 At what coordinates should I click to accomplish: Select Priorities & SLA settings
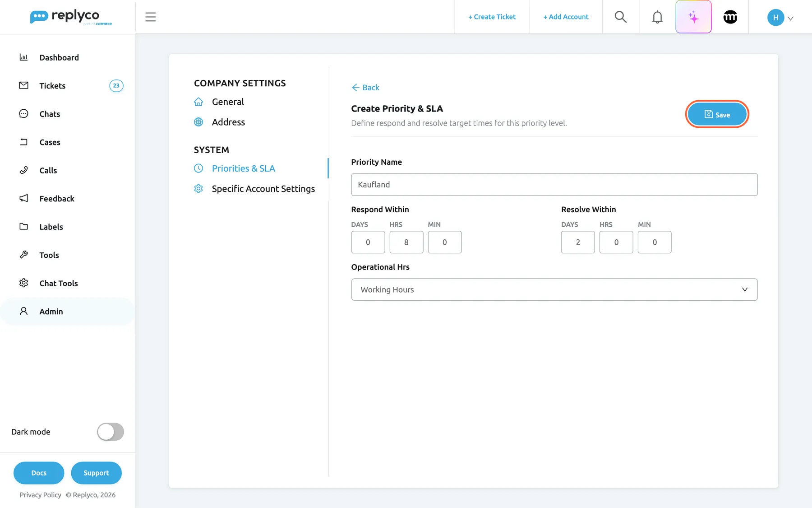(x=244, y=168)
